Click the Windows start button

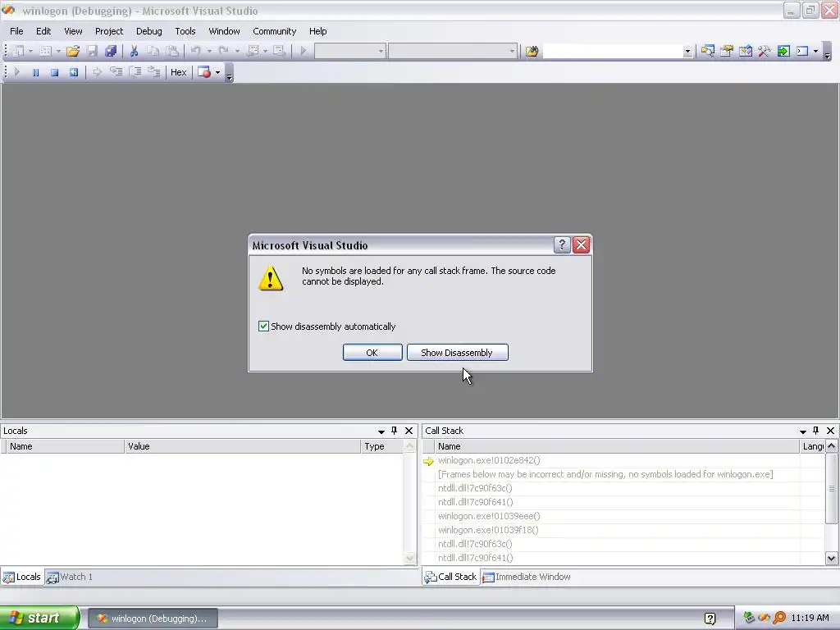pyautogui.click(x=39, y=619)
